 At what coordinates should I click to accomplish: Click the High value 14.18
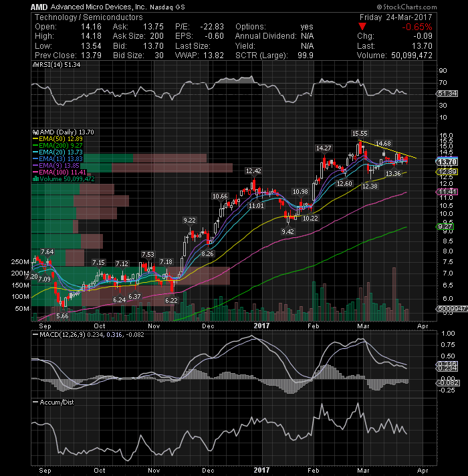[x=91, y=36]
